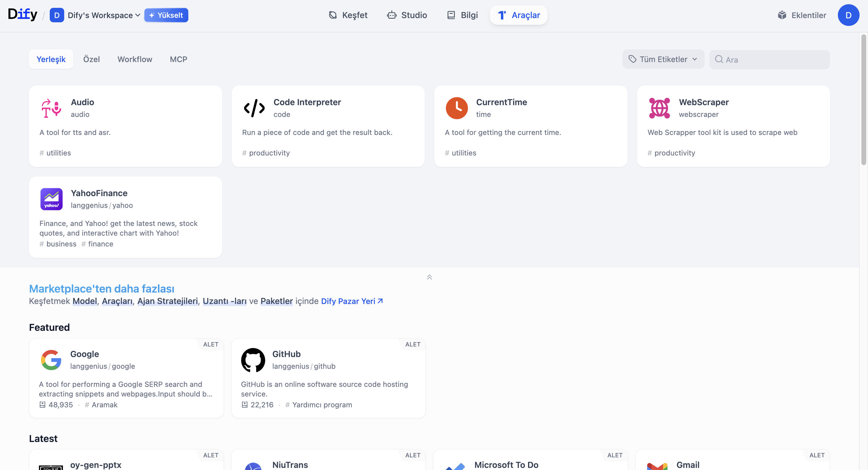
Task: Click the Google marketplace card title
Action: [x=85, y=354]
